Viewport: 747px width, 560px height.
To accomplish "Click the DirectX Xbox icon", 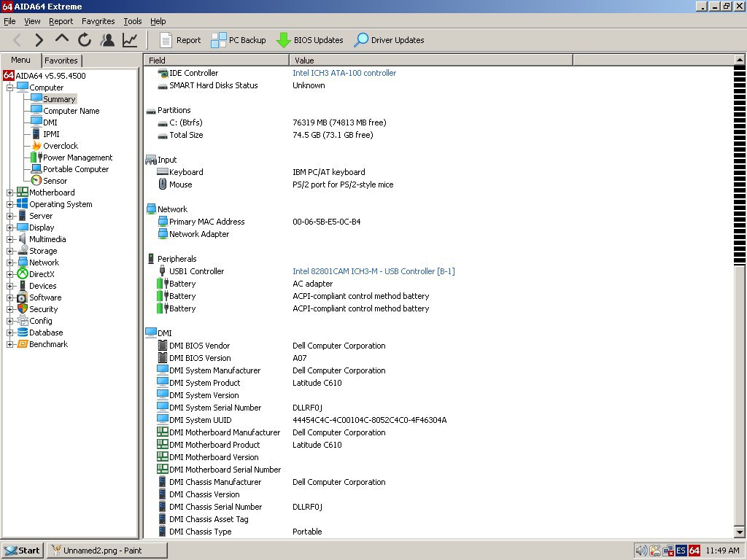I will point(23,274).
